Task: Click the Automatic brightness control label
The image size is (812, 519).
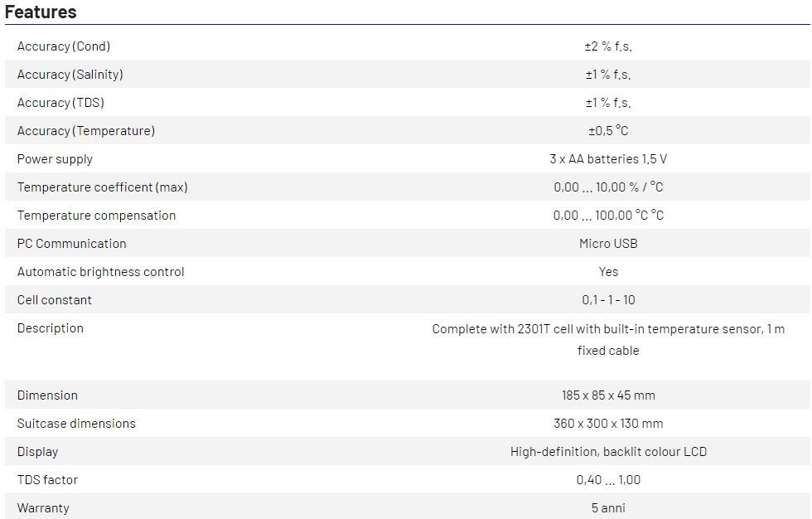Action: (101, 272)
